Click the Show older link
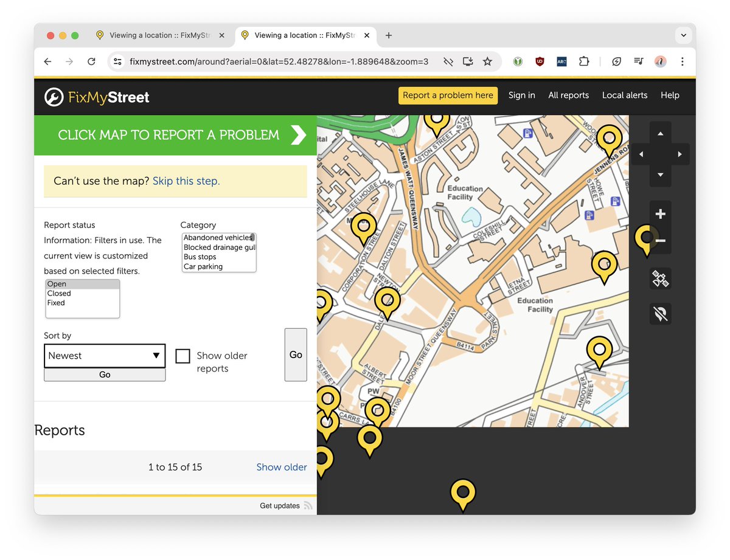Screen dimensions: 730x560 tap(282, 467)
